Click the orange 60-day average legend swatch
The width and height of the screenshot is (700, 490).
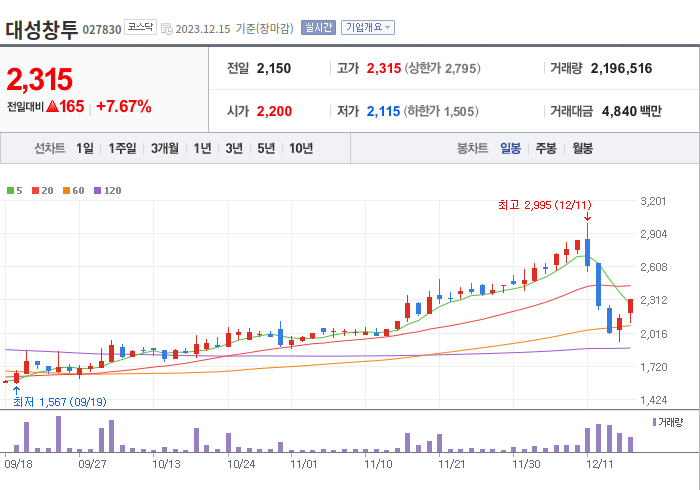click(x=67, y=191)
